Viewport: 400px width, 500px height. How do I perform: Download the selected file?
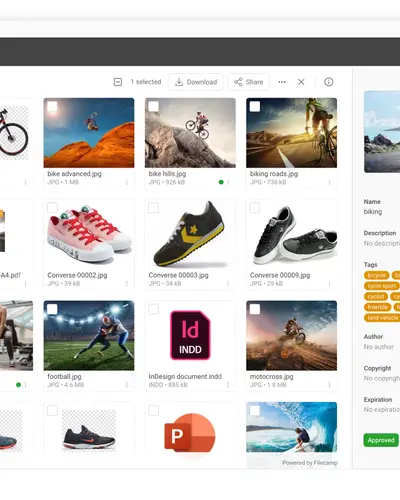(196, 82)
